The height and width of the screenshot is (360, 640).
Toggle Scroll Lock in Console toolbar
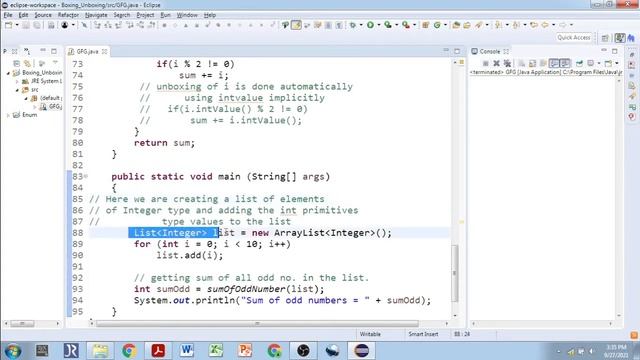[532, 63]
